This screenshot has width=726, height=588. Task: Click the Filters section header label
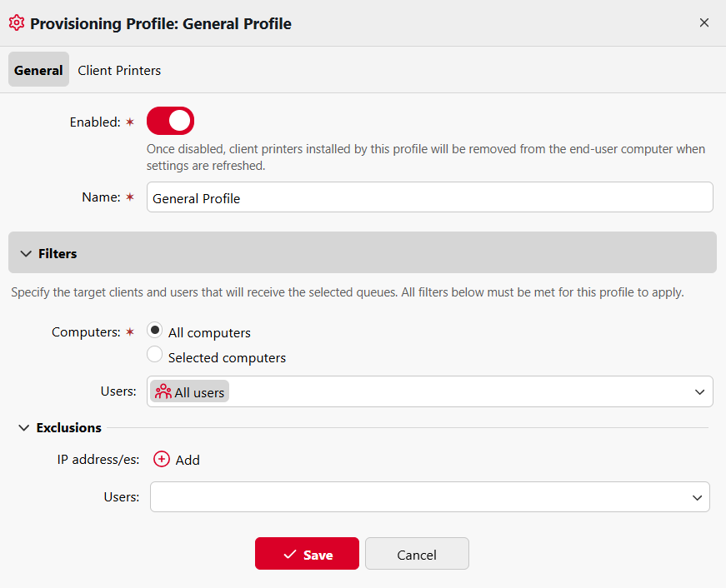coord(58,253)
